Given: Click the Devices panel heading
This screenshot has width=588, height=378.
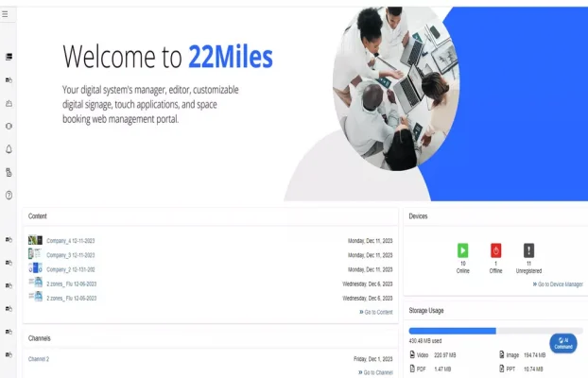Looking at the screenshot, I should click(x=418, y=216).
